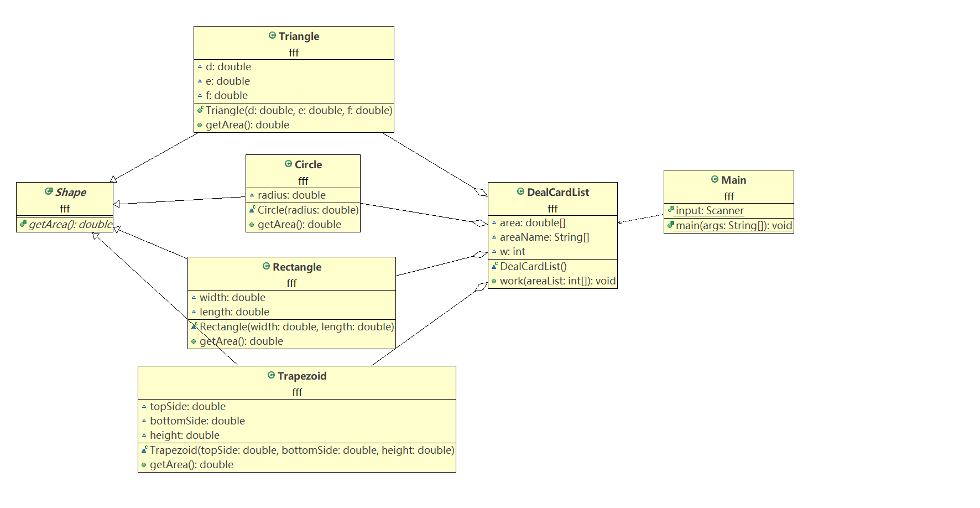Viewport: 980px width, 508px height.
Task: Select the Circle class name
Action: 309,164
